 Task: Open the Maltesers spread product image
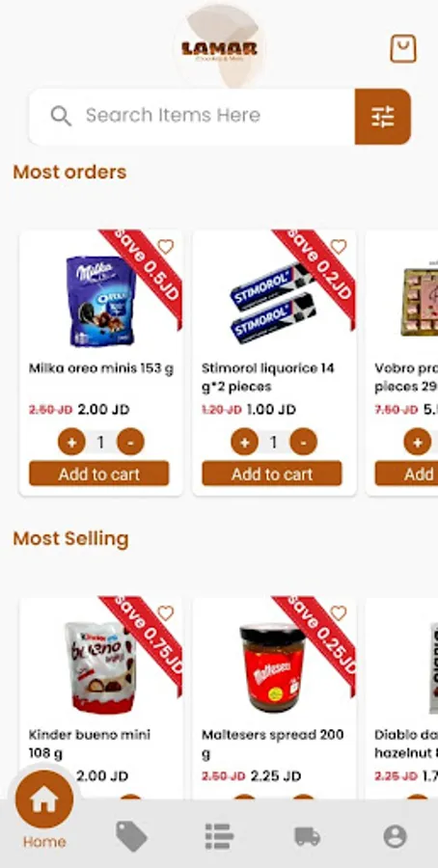(x=272, y=667)
